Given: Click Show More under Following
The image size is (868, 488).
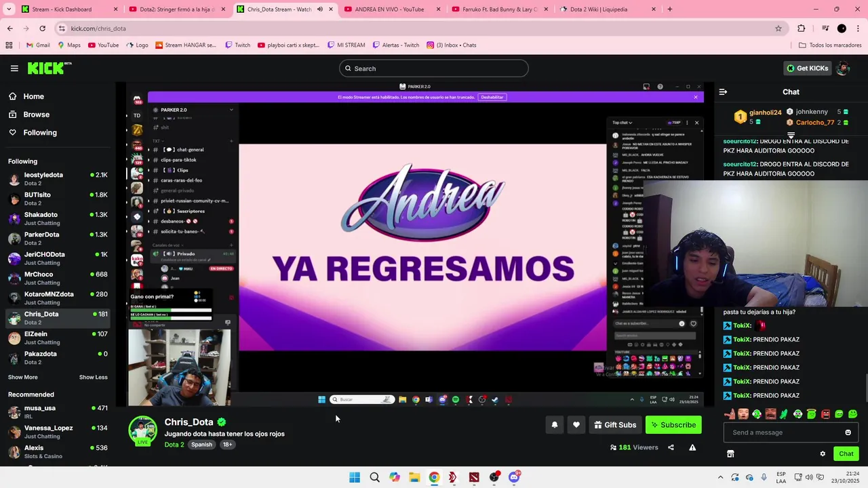Looking at the screenshot, I should point(23,378).
